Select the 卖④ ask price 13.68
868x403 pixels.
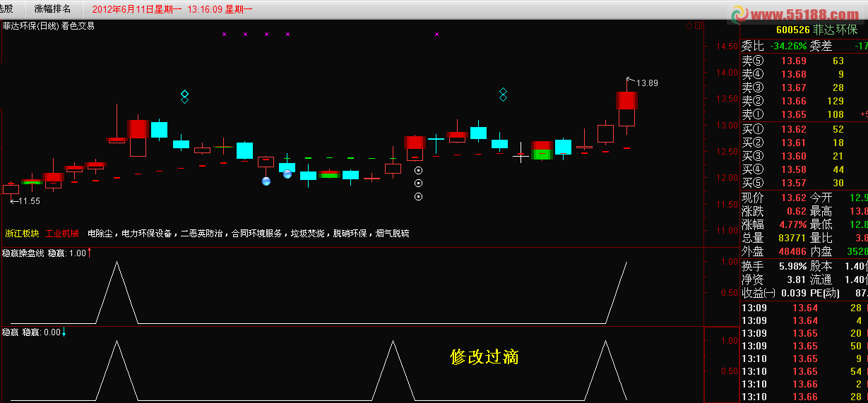tap(794, 74)
